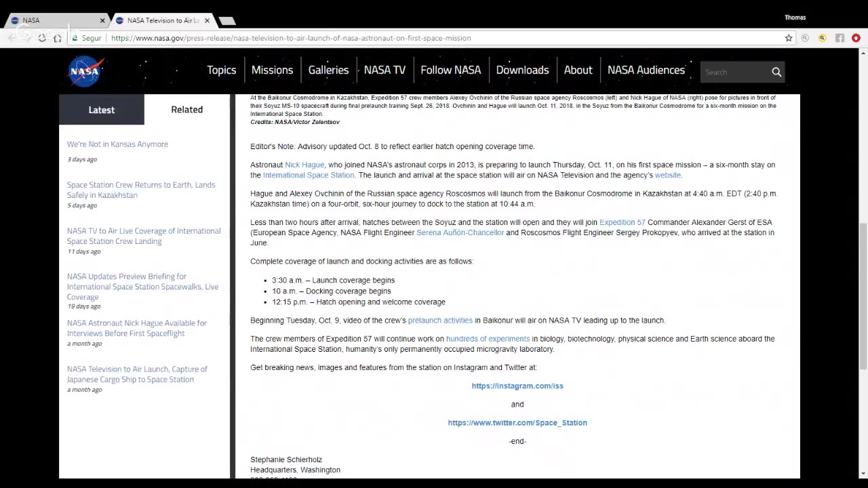Open Capture of Japanese Cargo Ship article

[x=137, y=374]
